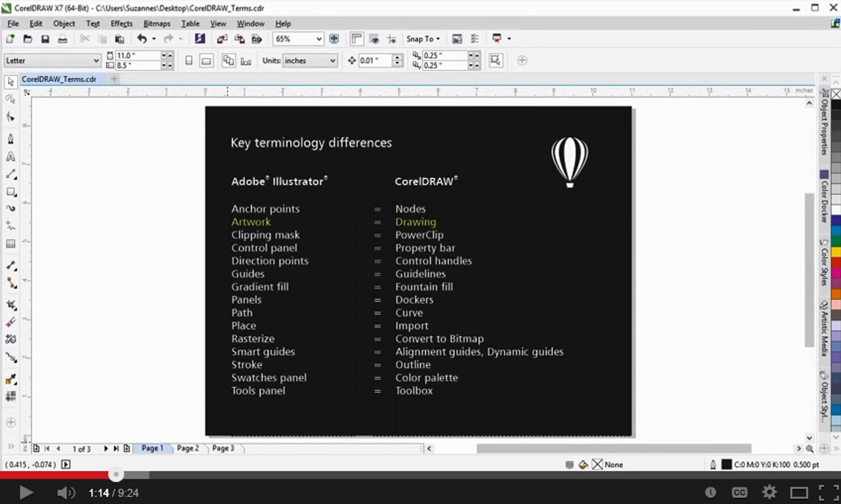Select the Table tool in the toolbox

click(x=10, y=244)
